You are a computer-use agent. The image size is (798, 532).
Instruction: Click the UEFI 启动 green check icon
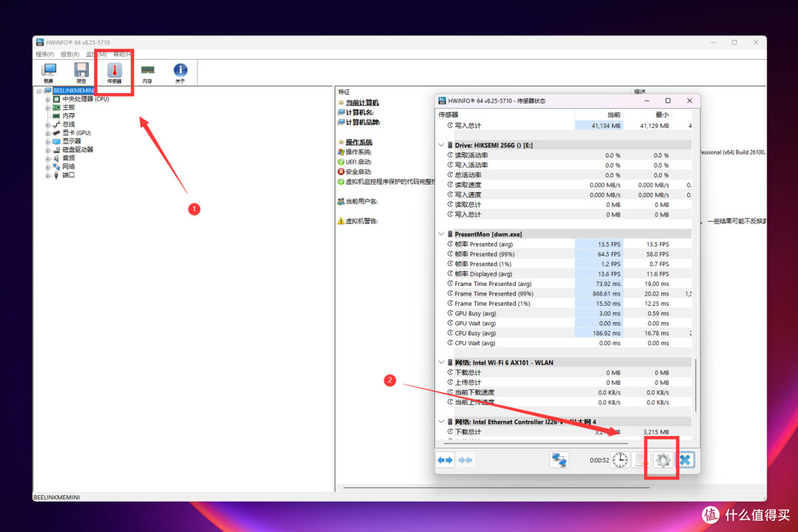click(x=341, y=162)
